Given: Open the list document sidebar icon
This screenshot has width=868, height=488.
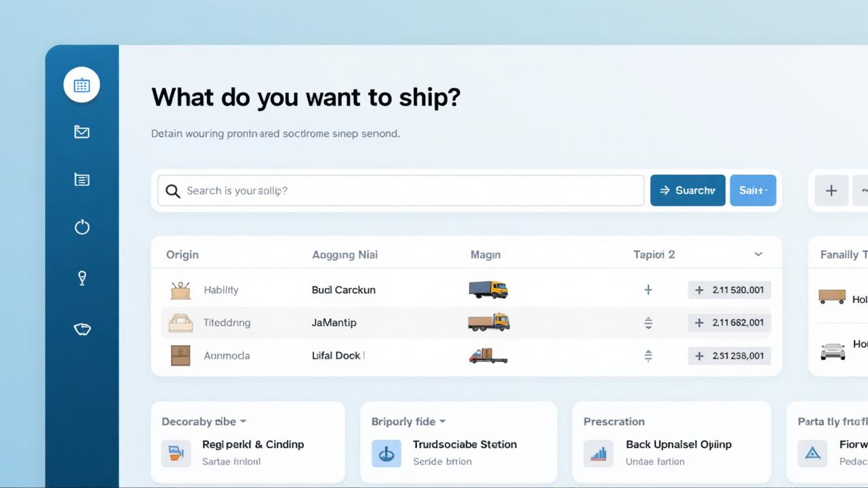Looking at the screenshot, I should point(82,180).
